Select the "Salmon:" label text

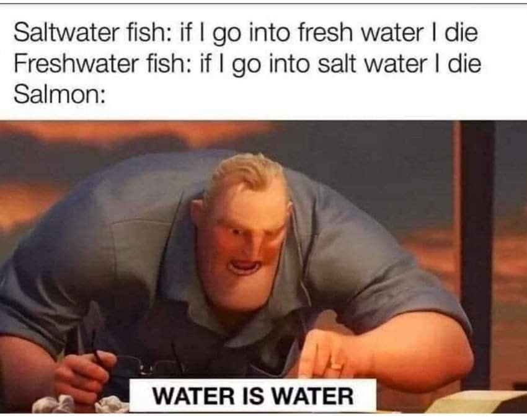pyautogui.click(x=59, y=95)
